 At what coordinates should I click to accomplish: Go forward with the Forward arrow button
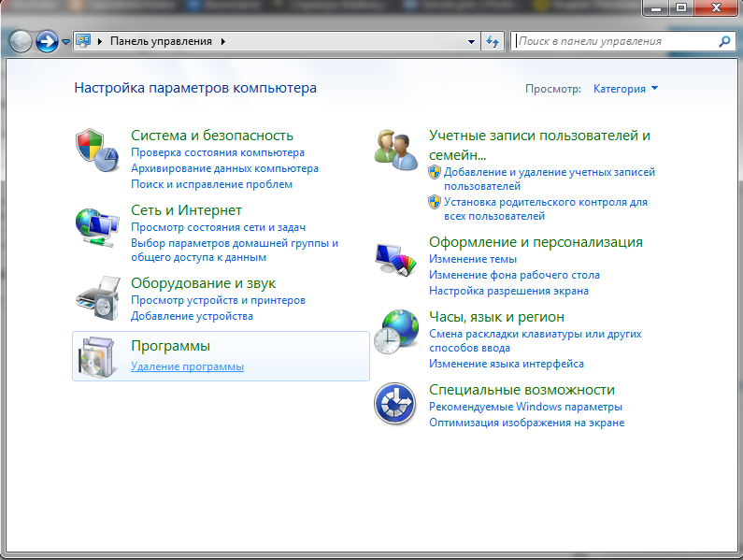(47, 41)
